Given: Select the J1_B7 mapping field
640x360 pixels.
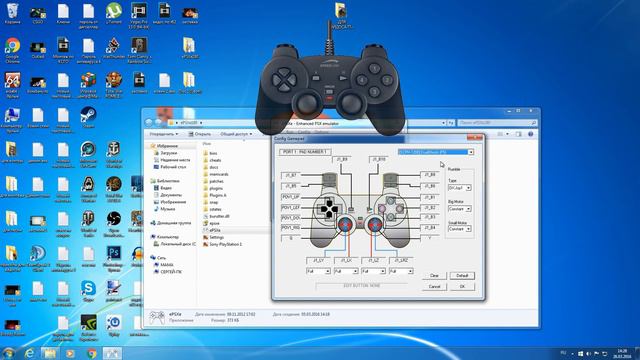Looking at the screenshot, I should 291,175.
